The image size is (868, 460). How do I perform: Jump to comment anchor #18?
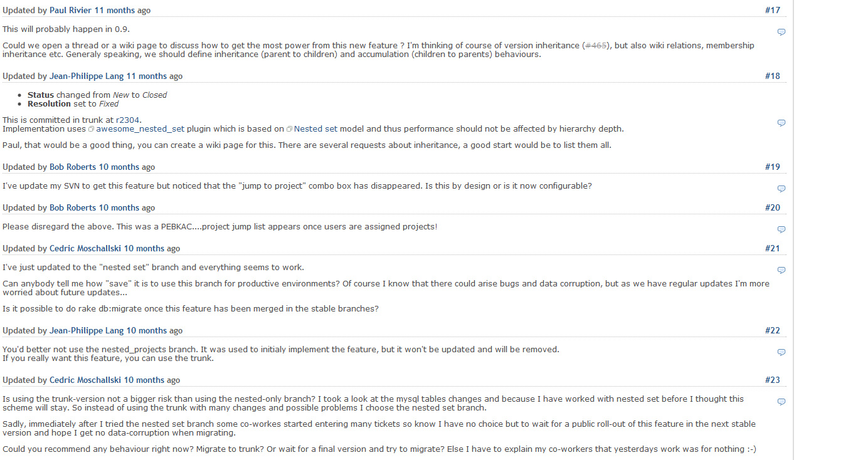click(773, 76)
